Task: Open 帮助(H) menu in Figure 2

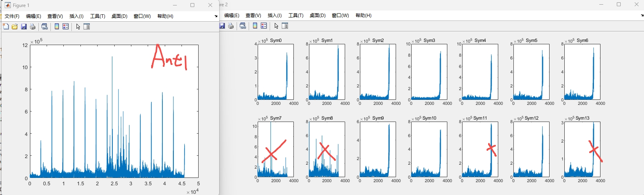Action: click(x=363, y=15)
